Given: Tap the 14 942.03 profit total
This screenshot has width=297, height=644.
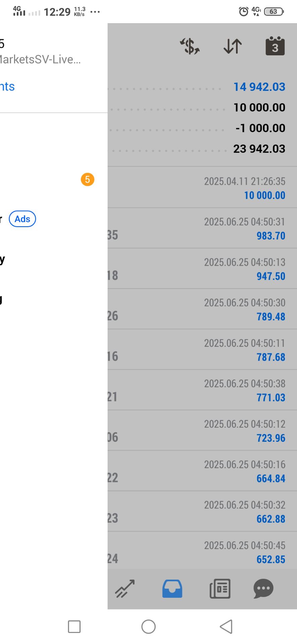Looking at the screenshot, I should click(x=259, y=87).
